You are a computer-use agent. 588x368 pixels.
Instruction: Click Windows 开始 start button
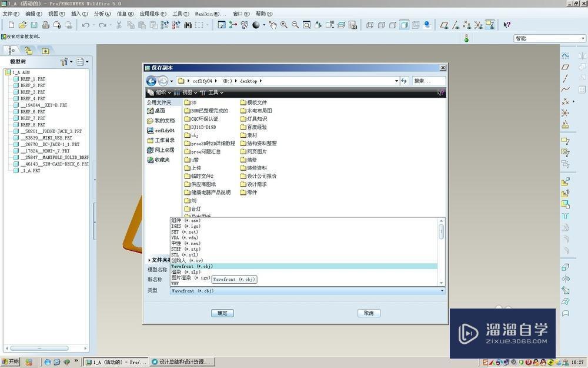click(10, 362)
